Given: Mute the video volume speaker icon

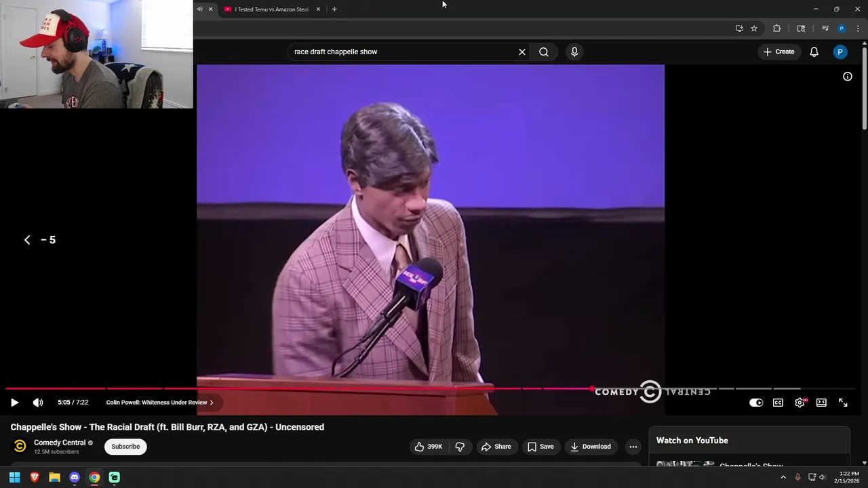Looking at the screenshot, I should tap(38, 403).
